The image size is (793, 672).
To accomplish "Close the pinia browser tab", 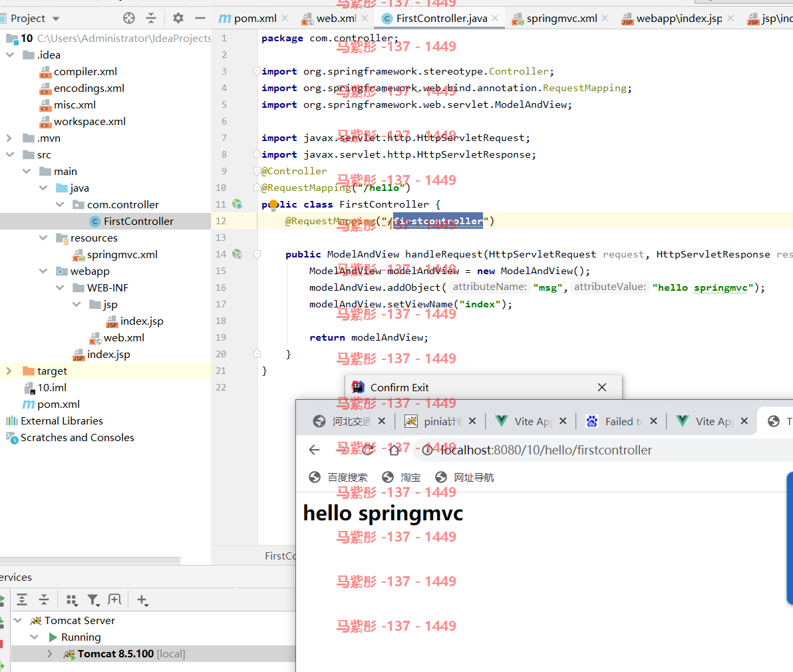I will tap(472, 421).
